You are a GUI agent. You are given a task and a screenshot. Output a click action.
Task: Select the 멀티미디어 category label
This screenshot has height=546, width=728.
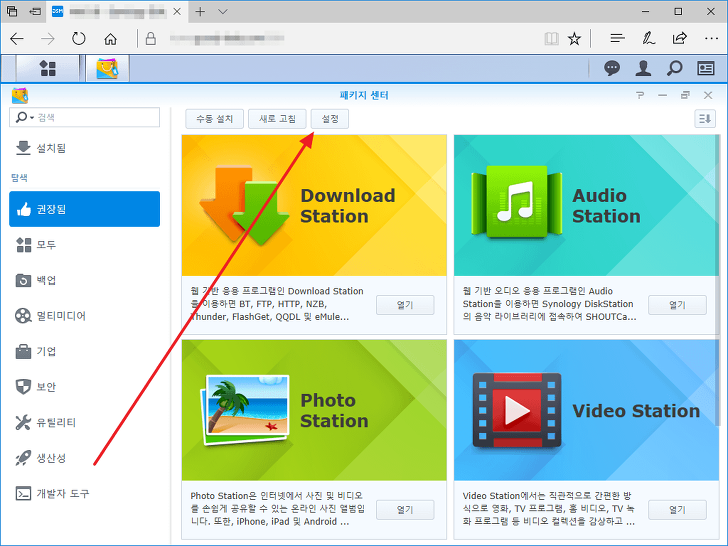61,316
